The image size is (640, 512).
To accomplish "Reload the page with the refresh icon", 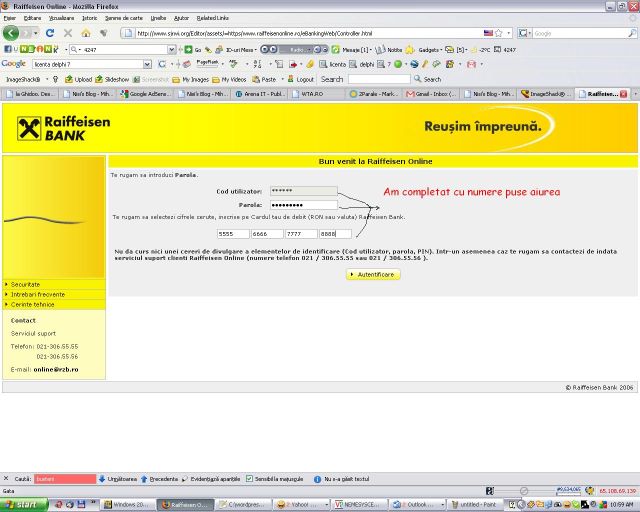I will tap(50, 33).
